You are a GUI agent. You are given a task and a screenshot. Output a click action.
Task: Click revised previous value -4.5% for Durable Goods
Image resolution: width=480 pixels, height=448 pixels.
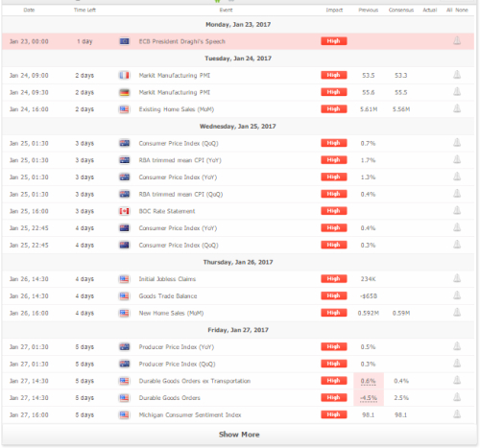[x=369, y=398]
